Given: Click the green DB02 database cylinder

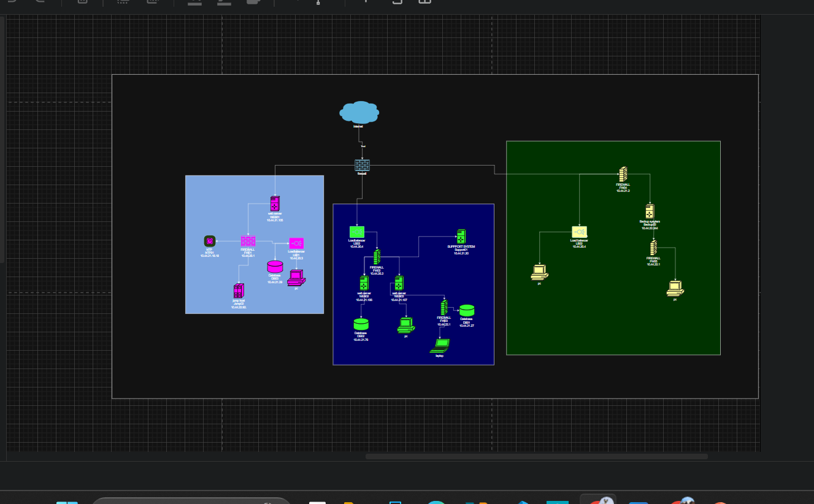Looking at the screenshot, I should pyautogui.click(x=361, y=324).
